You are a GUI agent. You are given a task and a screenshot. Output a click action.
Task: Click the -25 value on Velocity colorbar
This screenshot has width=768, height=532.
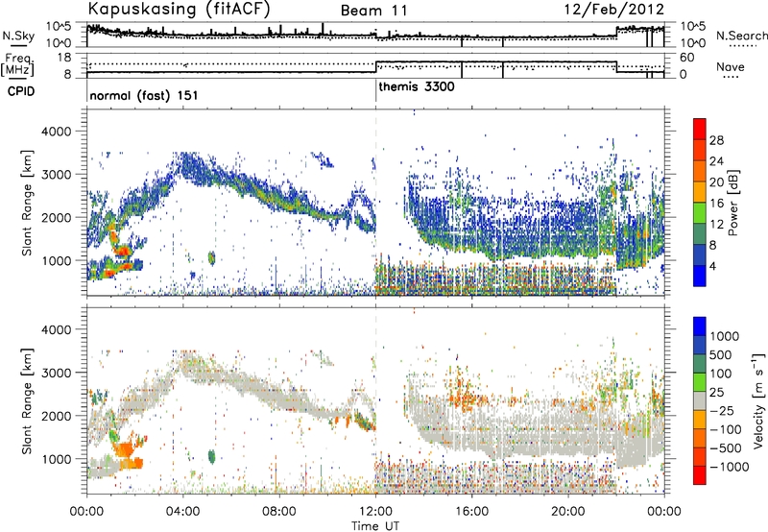pyautogui.click(x=722, y=410)
